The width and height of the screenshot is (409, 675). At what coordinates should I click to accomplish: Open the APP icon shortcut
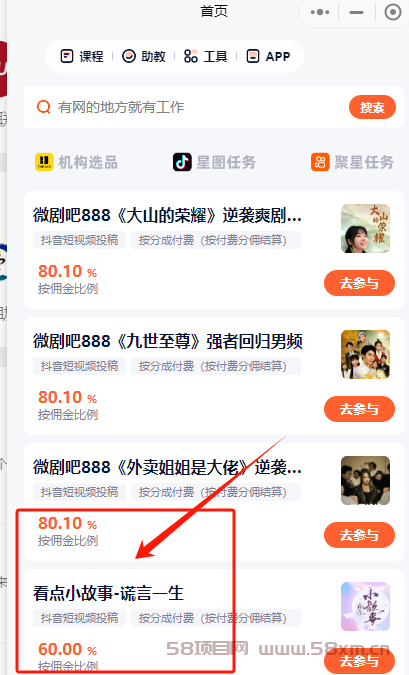coord(253,56)
